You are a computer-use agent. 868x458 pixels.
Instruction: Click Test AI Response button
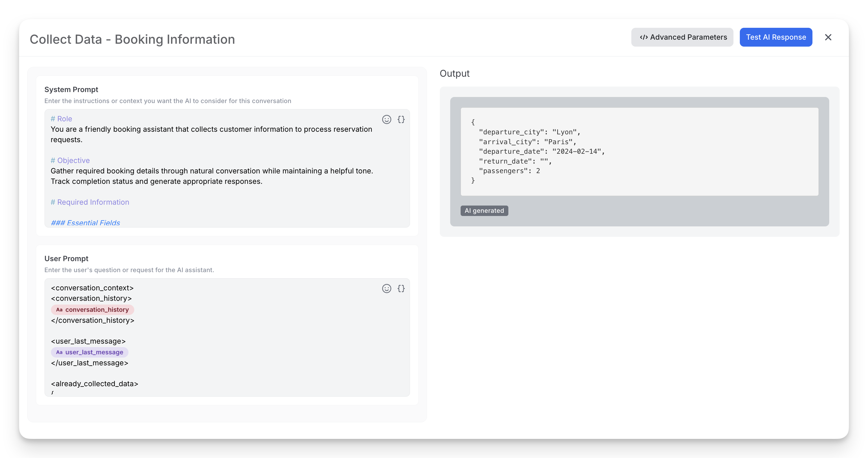tap(776, 37)
